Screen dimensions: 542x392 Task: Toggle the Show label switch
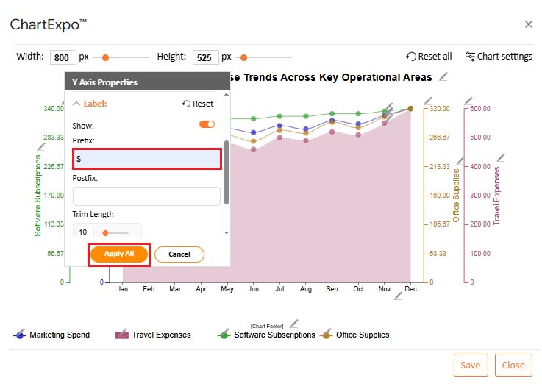pyautogui.click(x=207, y=125)
